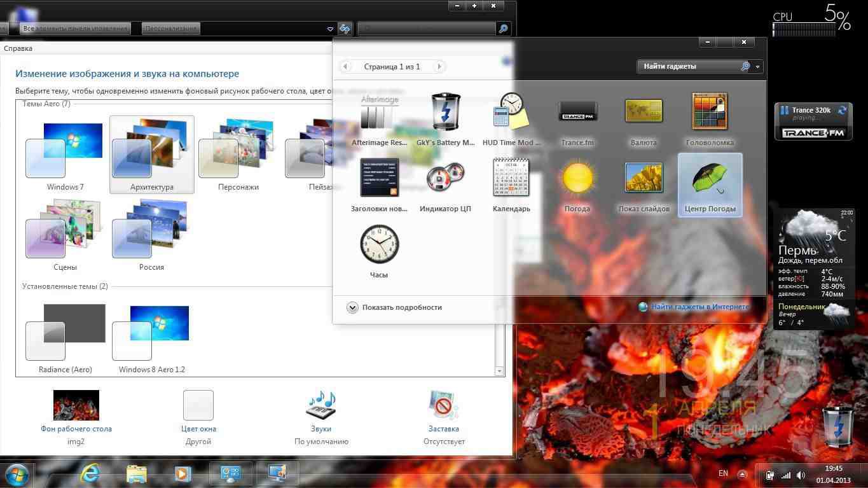This screenshot has width=868, height=488.
Task: Open the Найти гаджеты search dropdown arrow
Action: coord(758,67)
